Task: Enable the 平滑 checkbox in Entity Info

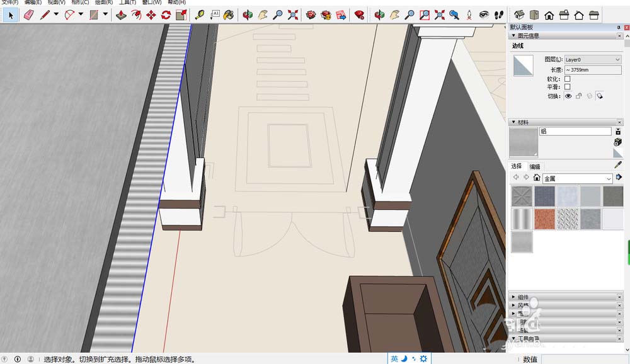Action: pos(567,86)
